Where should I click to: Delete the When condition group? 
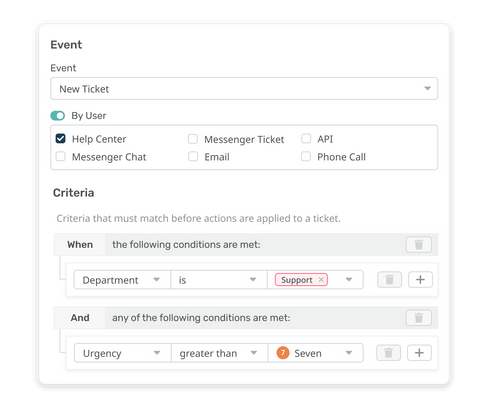tap(419, 245)
